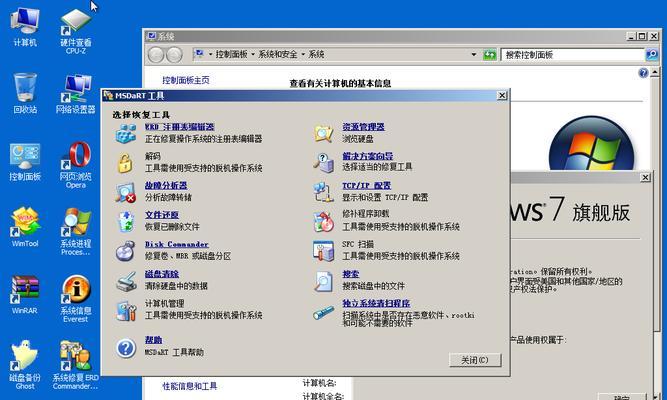
Task: Click the Hotfix Uninstall icon
Action: [324, 222]
